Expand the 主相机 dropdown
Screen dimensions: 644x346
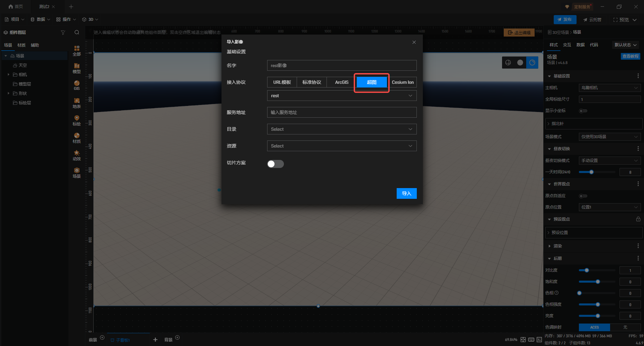609,88
